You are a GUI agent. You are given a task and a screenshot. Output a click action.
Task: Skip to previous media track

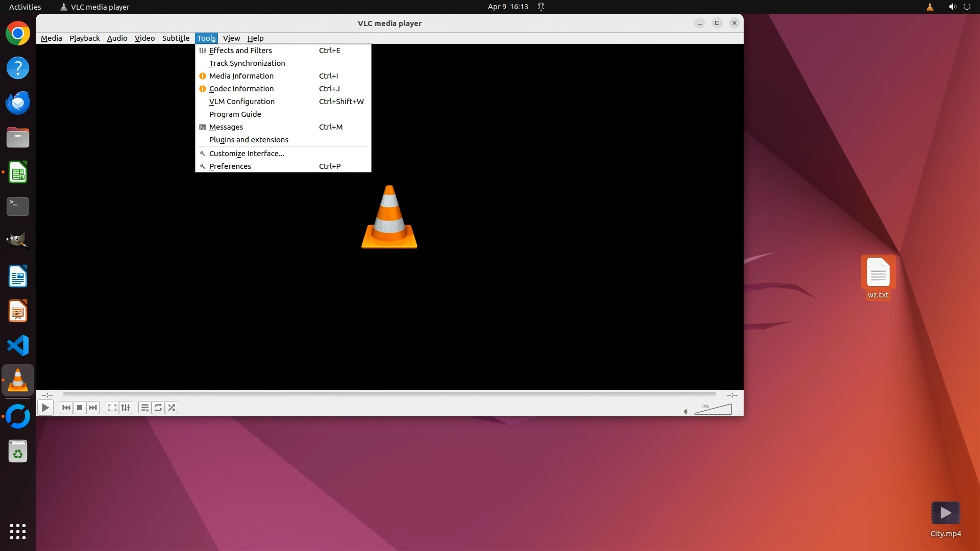pos(66,408)
